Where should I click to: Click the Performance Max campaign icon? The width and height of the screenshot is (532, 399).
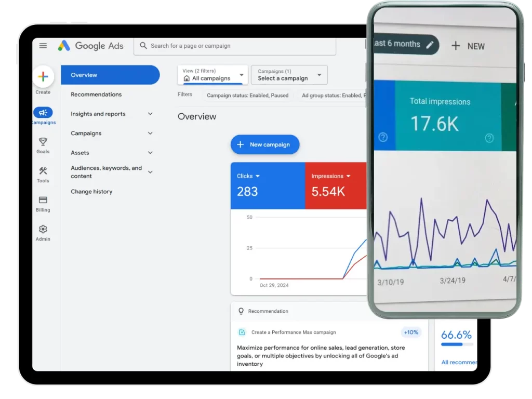click(242, 332)
